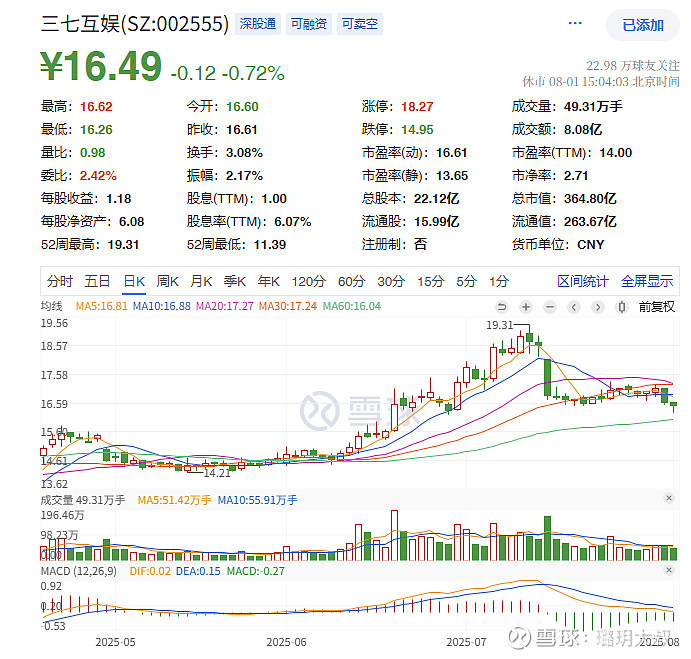691x659 pixels.
Task: Click the 已添加 watchlist button
Action: 643,25
